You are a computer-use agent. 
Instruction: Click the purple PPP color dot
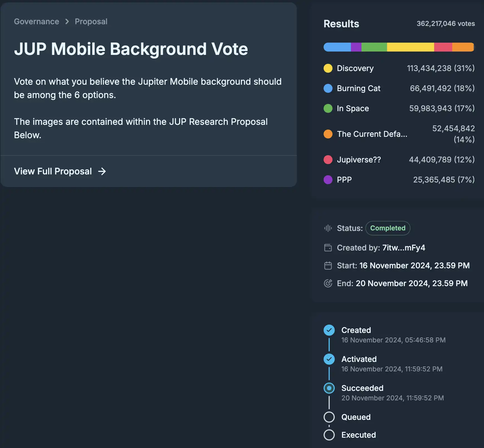pyautogui.click(x=328, y=180)
